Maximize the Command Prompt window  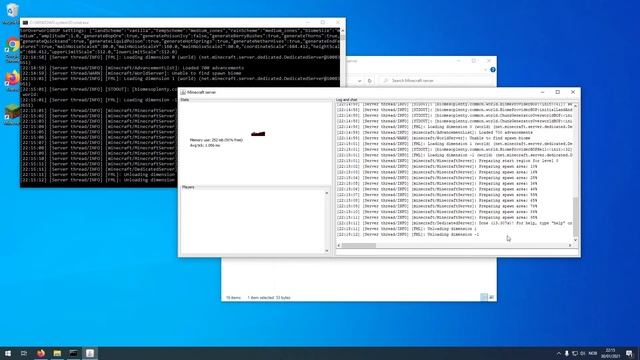click(322, 22)
